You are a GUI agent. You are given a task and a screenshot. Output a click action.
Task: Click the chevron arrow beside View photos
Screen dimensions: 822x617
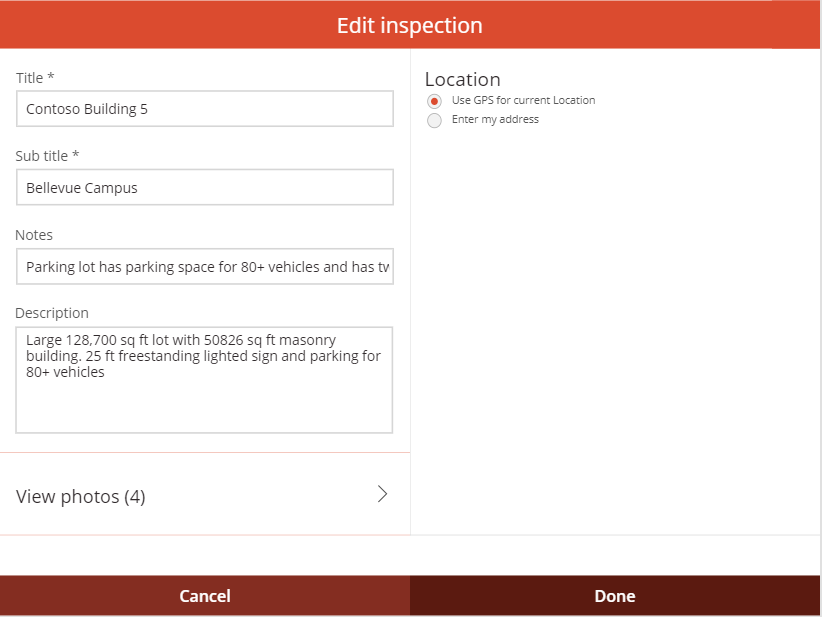[x=382, y=494]
